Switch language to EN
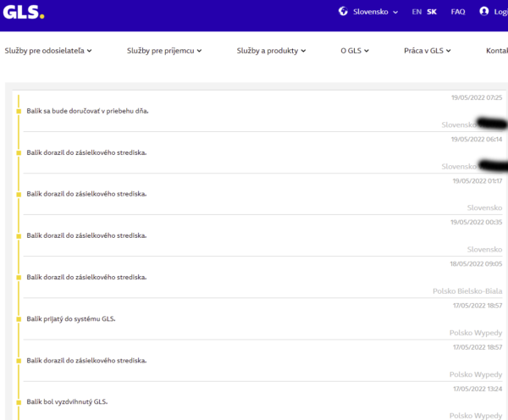This screenshot has height=420, width=508. (x=417, y=12)
